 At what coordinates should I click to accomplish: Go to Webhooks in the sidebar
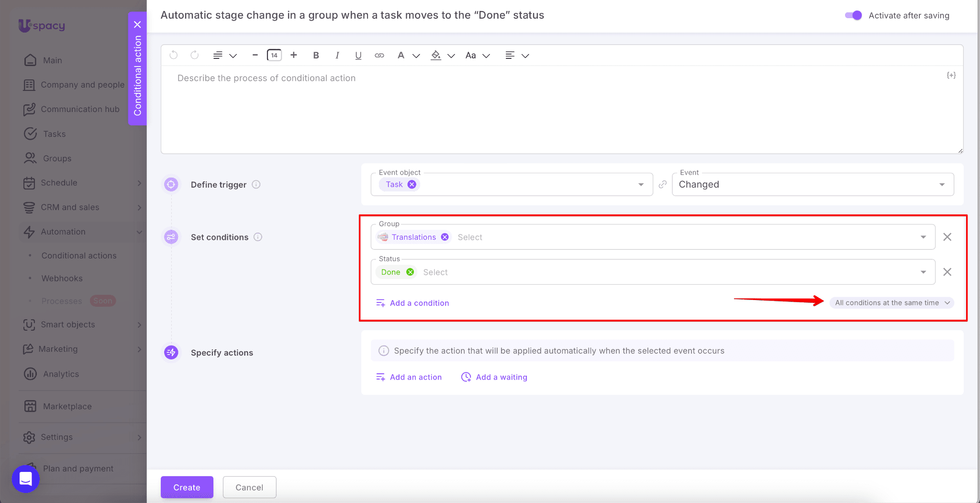point(62,279)
